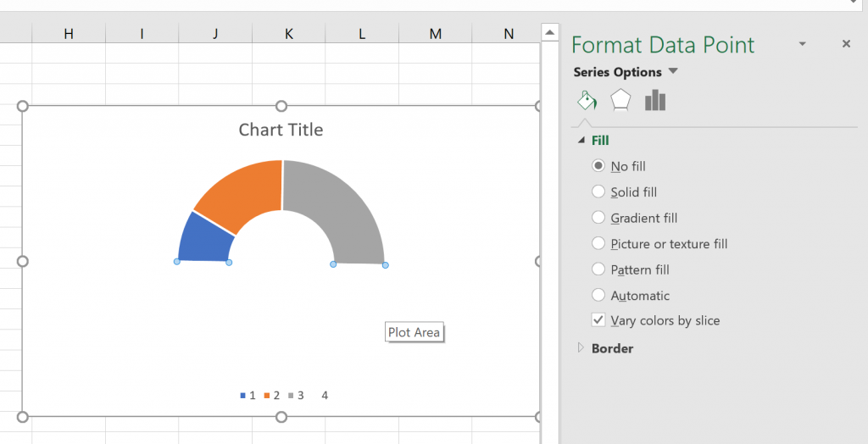Open the Series Options dropdown
Viewport: 868px width, 444px height.
[x=674, y=72]
